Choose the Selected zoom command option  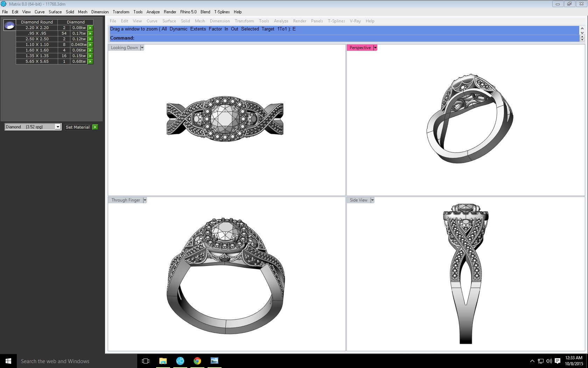[250, 29]
